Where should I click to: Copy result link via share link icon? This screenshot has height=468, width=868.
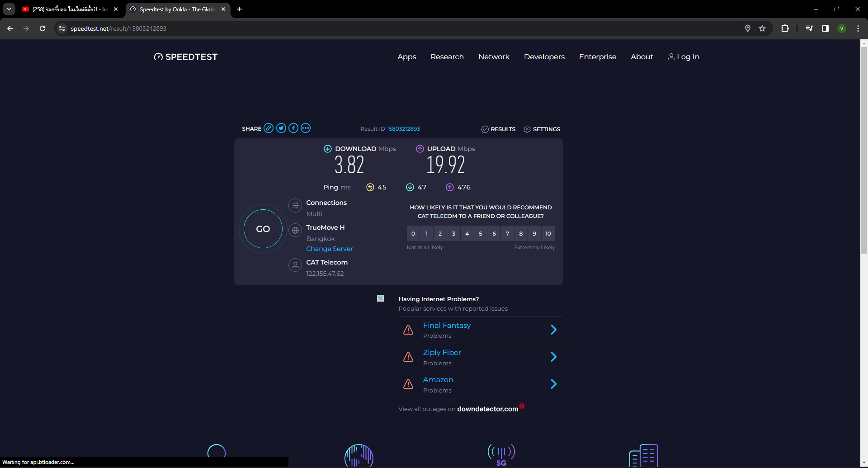click(x=269, y=128)
